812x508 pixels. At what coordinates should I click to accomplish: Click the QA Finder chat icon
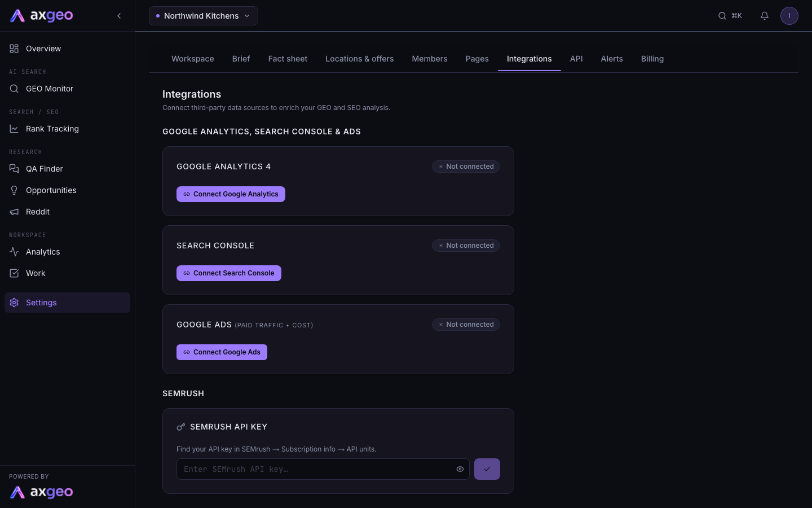tap(14, 169)
